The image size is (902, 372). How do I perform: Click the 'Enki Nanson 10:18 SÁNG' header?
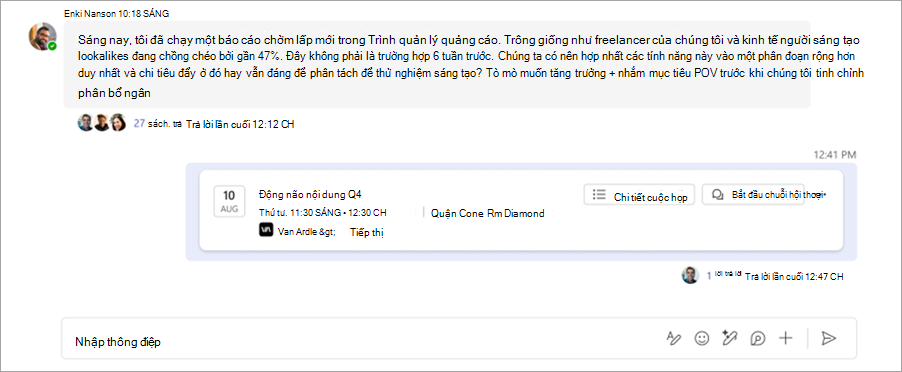[x=117, y=13]
